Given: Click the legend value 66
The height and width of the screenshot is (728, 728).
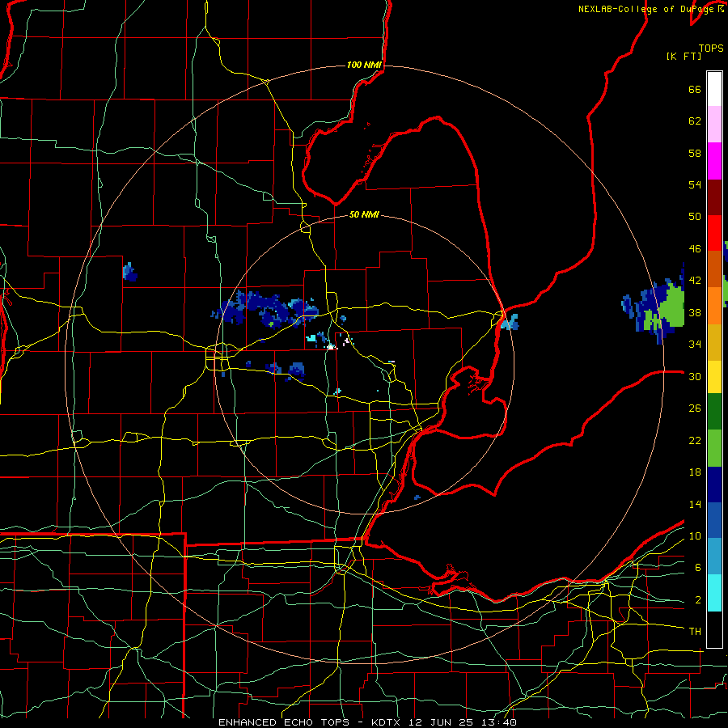Looking at the screenshot, I should (695, 89).
